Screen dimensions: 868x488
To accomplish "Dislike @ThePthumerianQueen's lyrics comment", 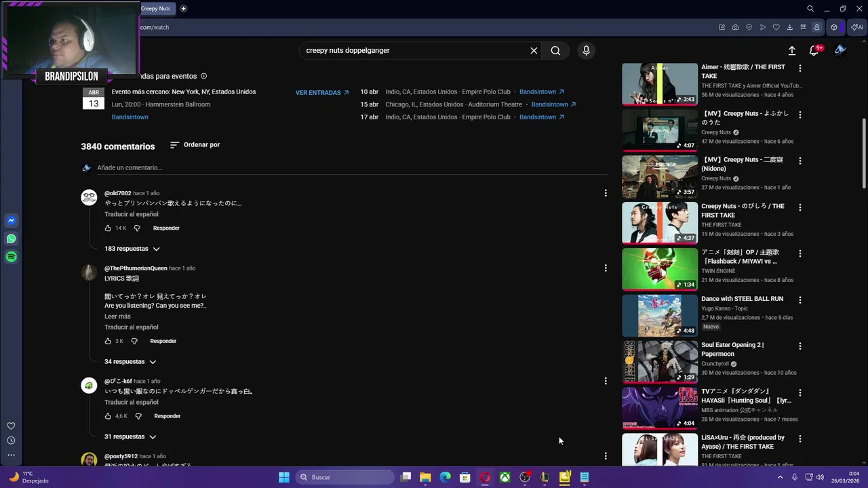I will click(x=134, y=341).
